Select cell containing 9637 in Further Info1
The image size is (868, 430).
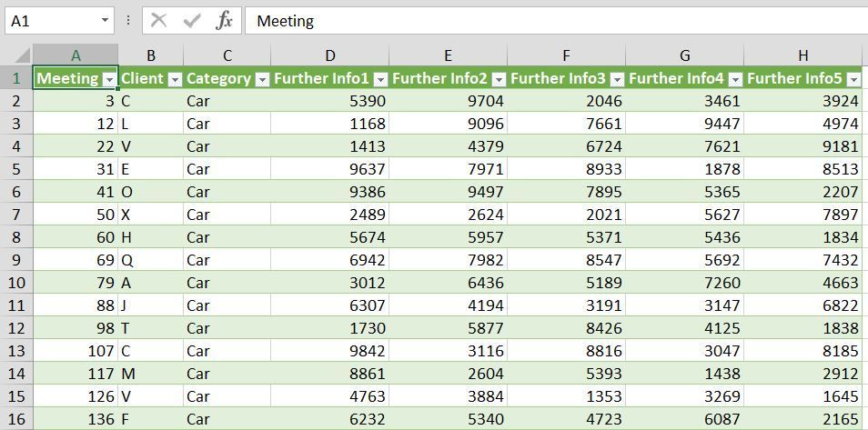pos(329,169)
